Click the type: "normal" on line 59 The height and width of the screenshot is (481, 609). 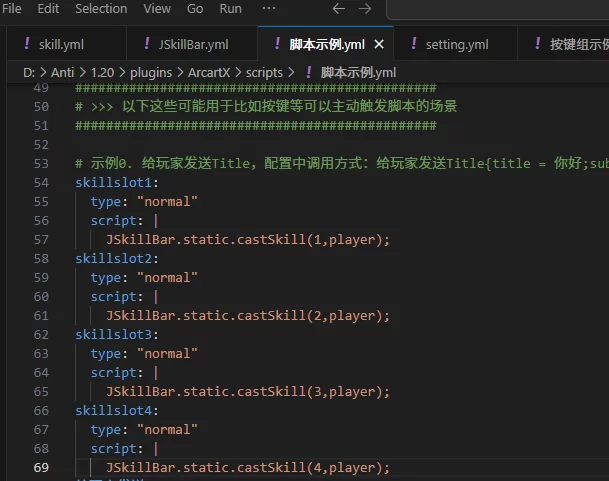tap(144, 278)
